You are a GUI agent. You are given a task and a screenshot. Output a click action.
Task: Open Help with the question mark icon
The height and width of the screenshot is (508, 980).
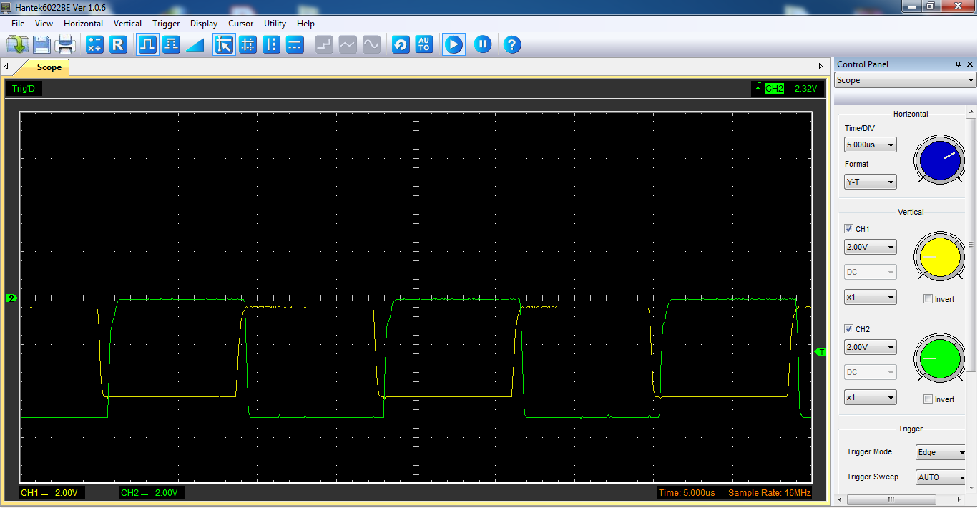[x=511, y=45]
